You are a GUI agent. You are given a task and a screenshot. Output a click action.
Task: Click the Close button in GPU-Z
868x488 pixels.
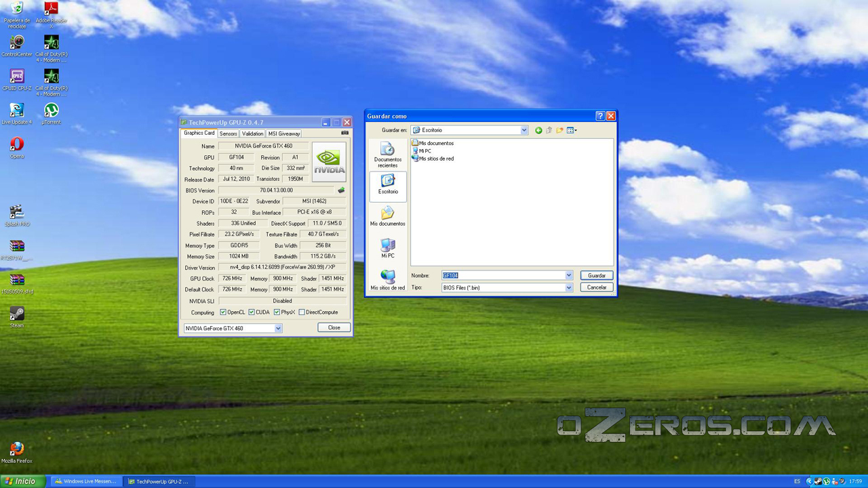(334, 327)
